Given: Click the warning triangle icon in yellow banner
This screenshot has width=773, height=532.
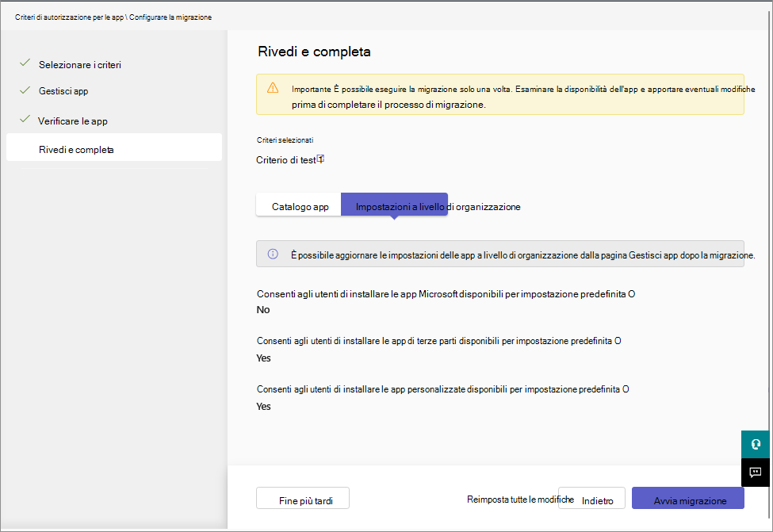Looking at the screenshot, I should (x=273, y=88).
